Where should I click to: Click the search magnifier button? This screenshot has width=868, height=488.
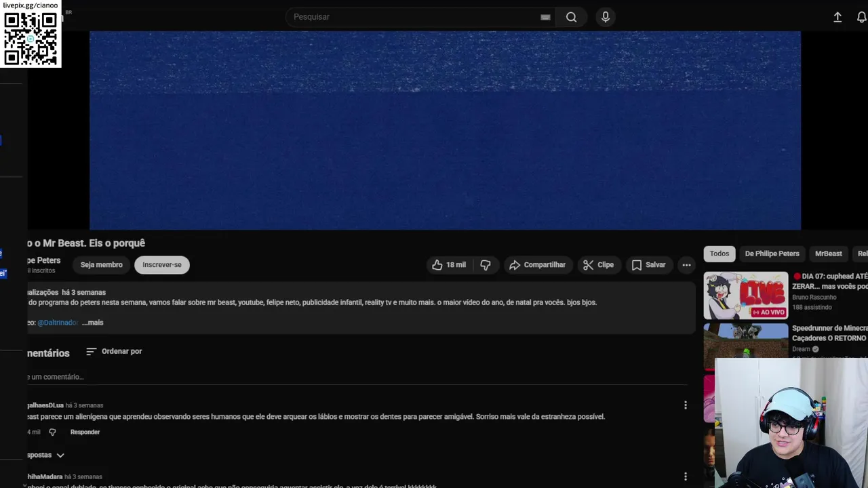click(572, 17)
